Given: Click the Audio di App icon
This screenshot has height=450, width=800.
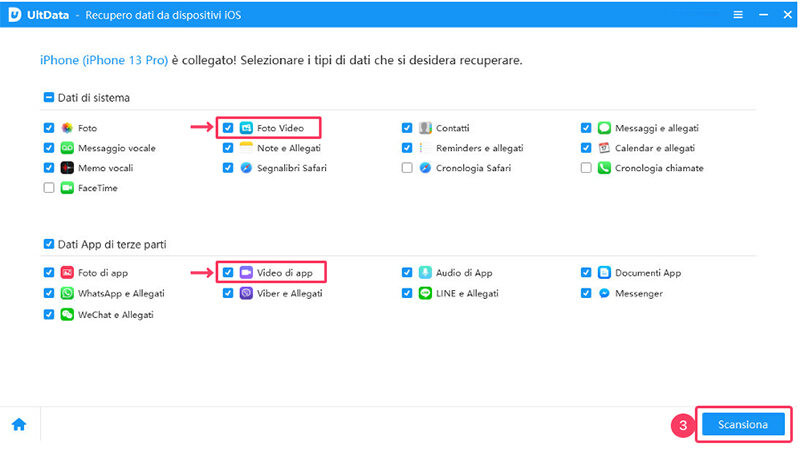Looking at the screenshot, I should click(425, 272).
